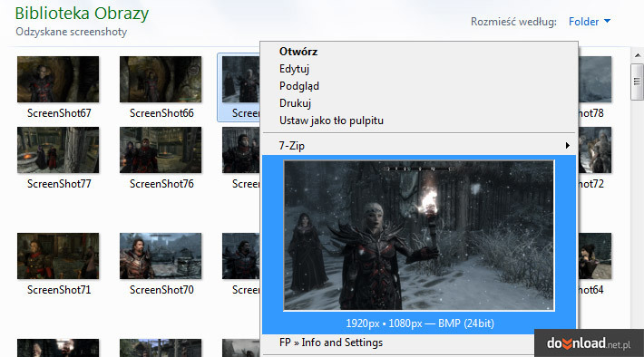Click the vertical scrollbar thumb
644x357 pixels.
pyautogui.click(x=638, y=82)
